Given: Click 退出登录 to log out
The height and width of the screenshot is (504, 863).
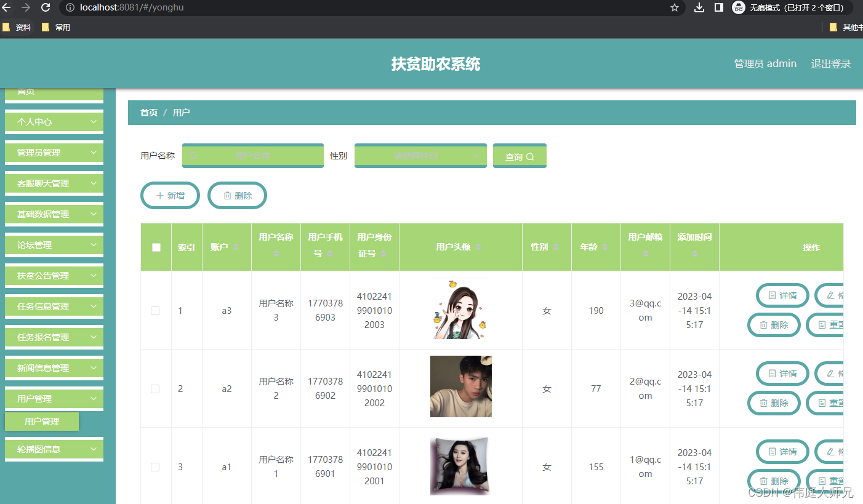Looking at the screenshot, I should coord(831,64).
